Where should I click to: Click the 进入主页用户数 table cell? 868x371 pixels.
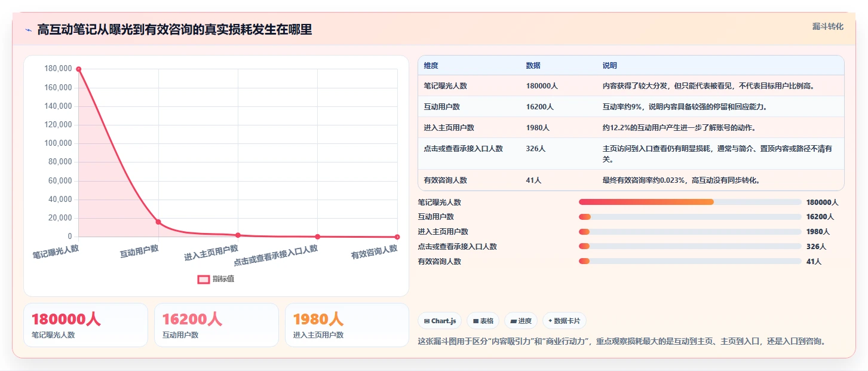449,128
